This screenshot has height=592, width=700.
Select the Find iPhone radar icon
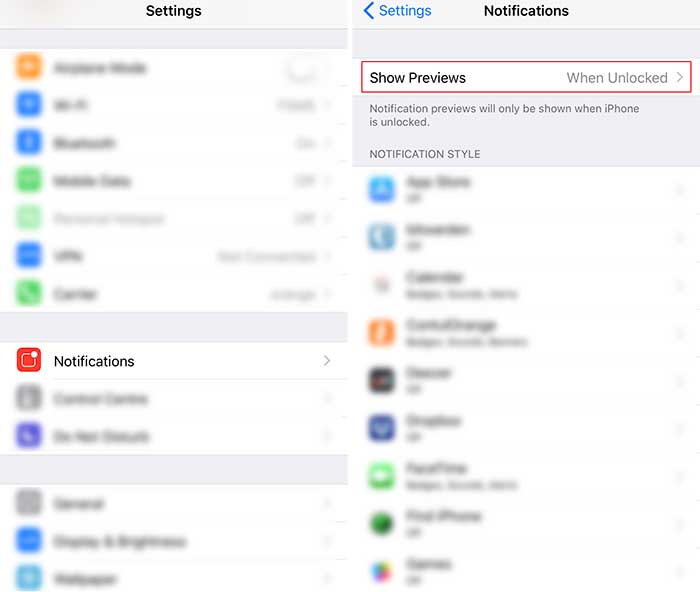pos(382,524)
